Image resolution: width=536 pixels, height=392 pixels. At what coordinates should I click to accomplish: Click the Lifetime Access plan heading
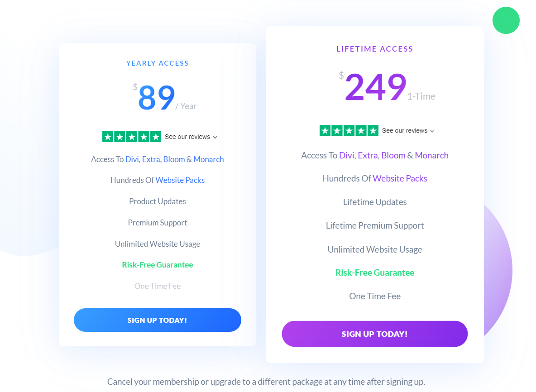[x=375, y=49]
